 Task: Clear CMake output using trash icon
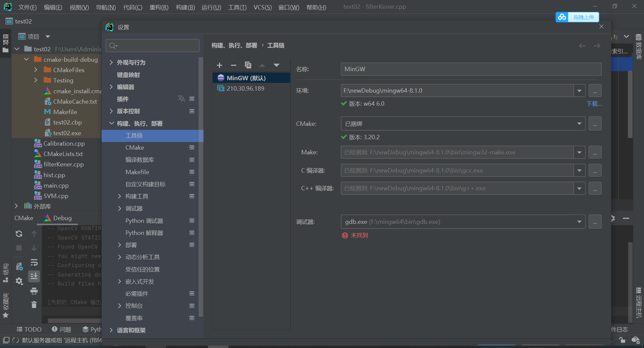(x=34, y=305)
